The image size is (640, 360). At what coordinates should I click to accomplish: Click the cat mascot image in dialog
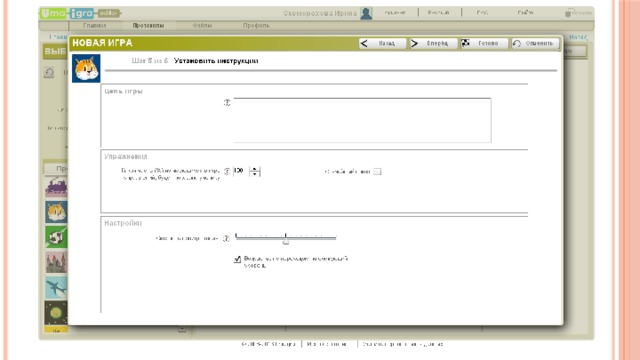86,69
